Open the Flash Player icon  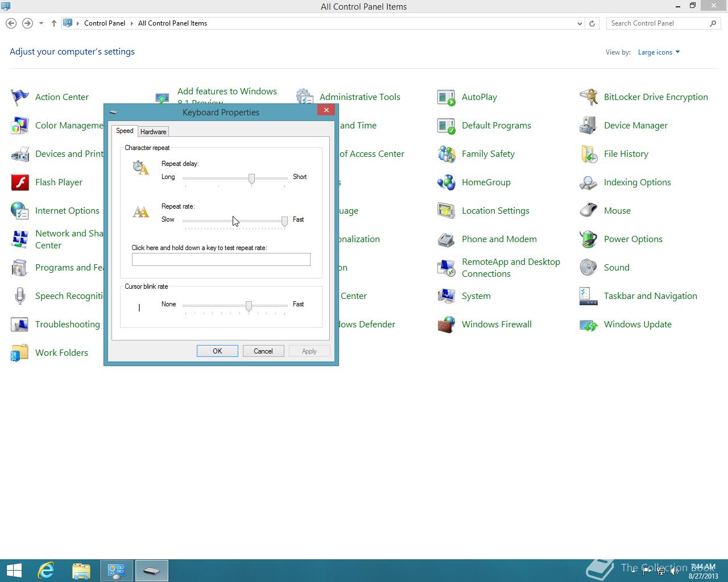point(20,182)
